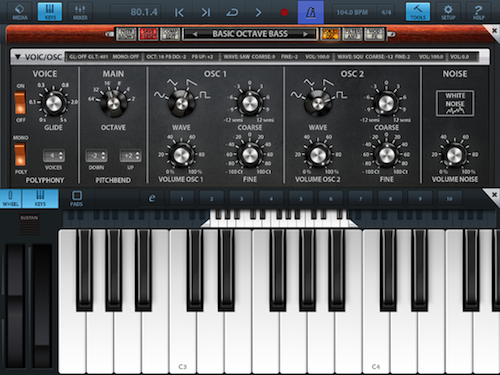
Task: Open the Help menu
Action: (478, 12)
